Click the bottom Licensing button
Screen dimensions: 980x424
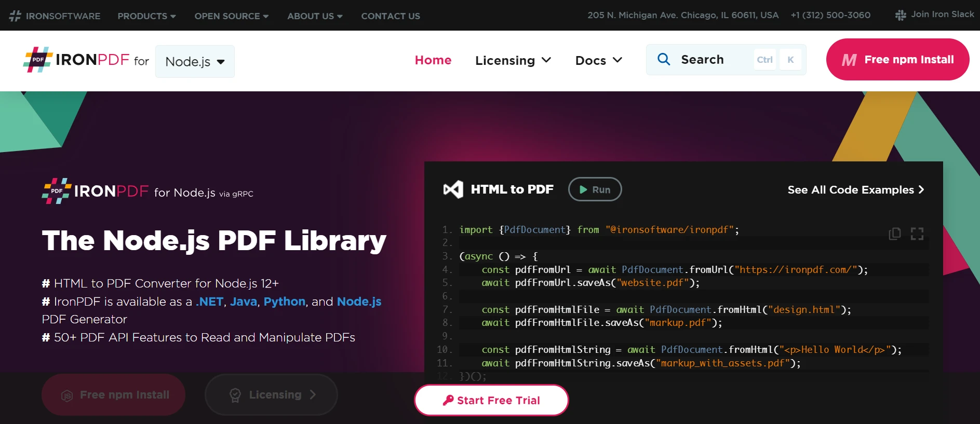pyautogui.click(x=271, y=395)
